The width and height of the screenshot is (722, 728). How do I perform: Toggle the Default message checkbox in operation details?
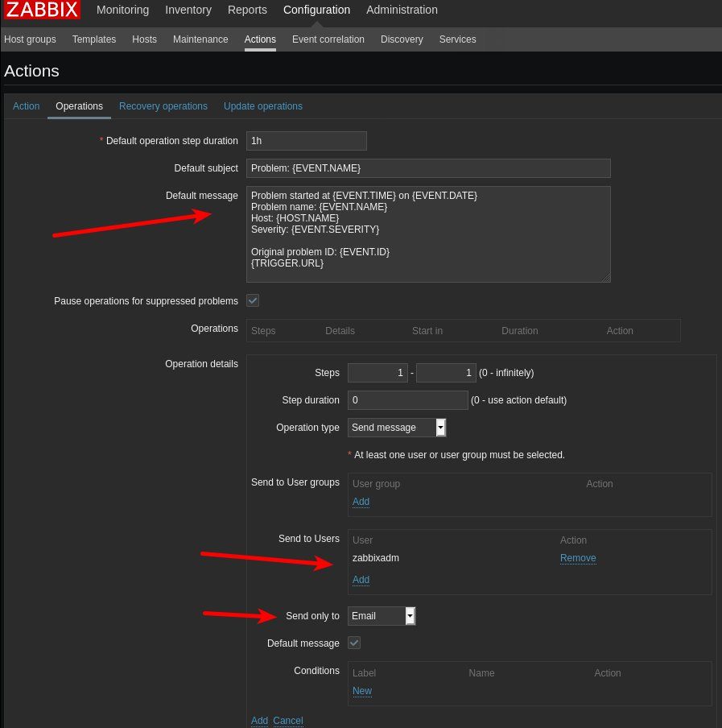pyautogui.click(x=354, y=643)
